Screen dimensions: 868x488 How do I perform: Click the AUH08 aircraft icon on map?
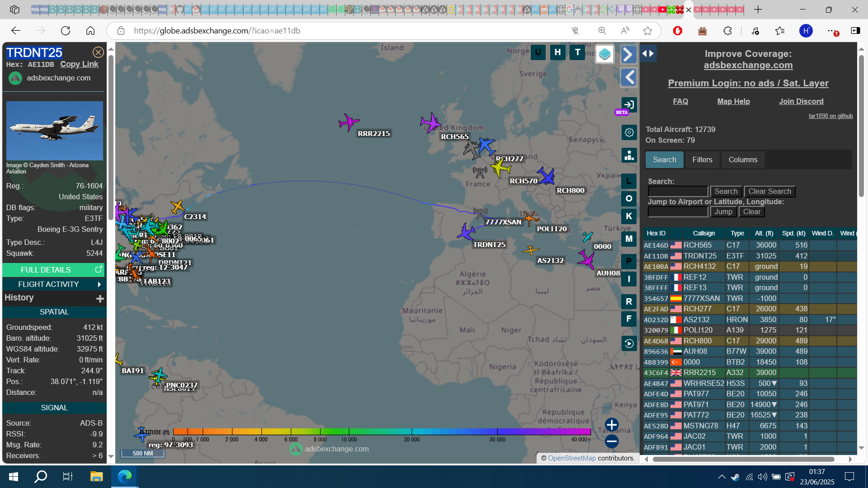point(587,259)
